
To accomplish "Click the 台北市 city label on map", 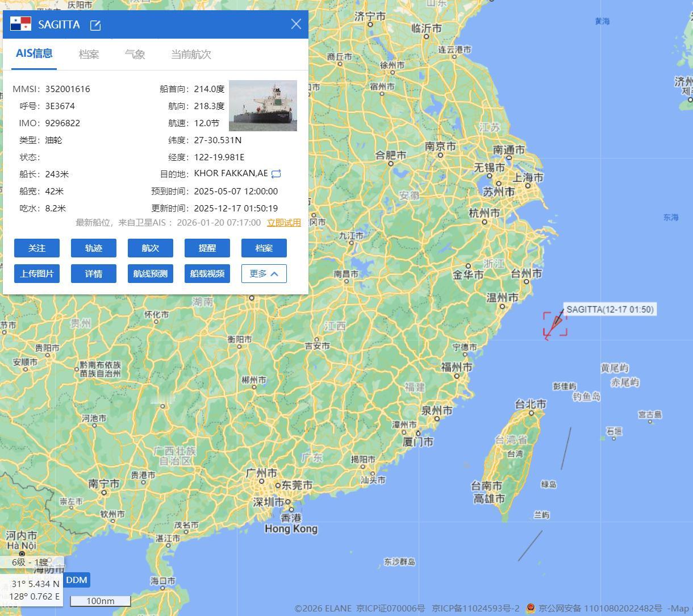I will pos(531,404).
